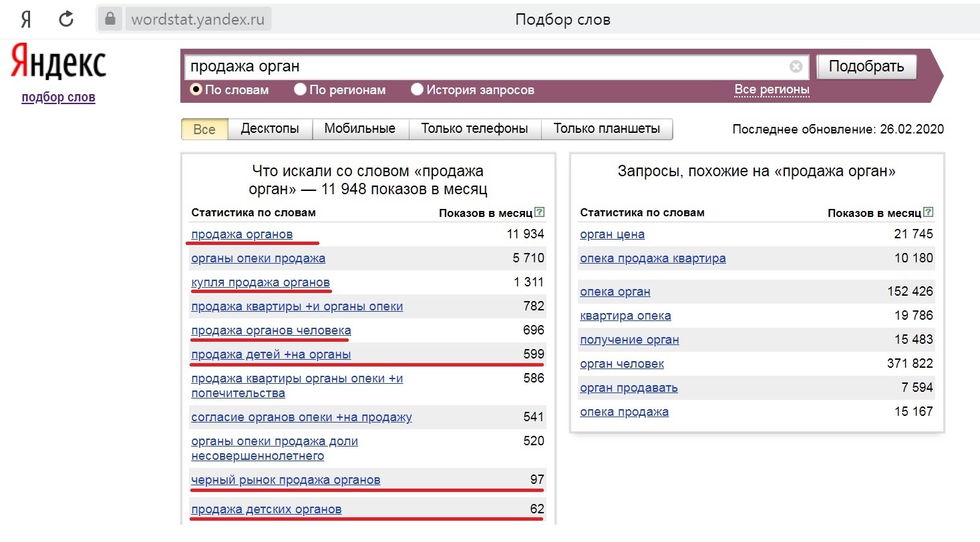Click 'Запросы, похожие на «продажа орган»' heading
The image size is (980, 542).
[757, 172]
